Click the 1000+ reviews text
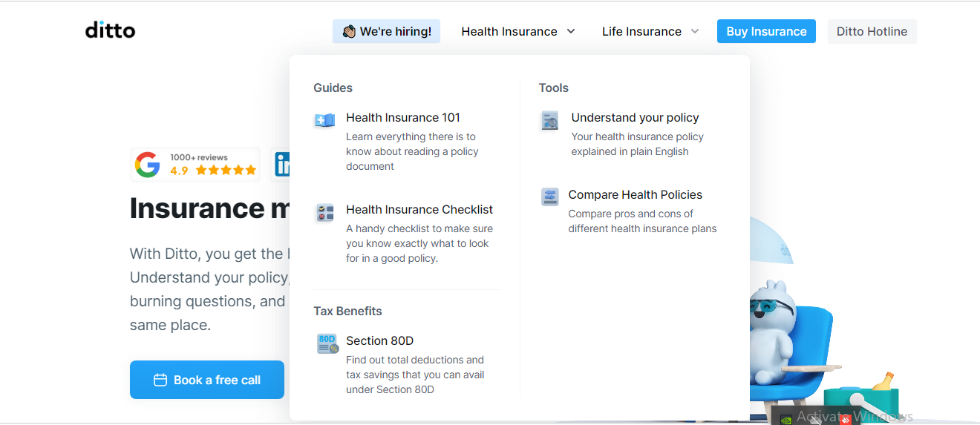 point(199,157)
